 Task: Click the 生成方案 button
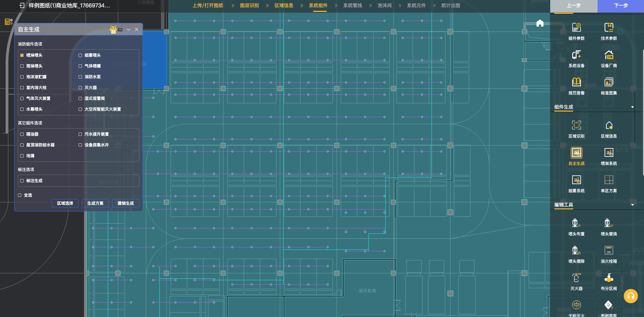pos(95,203)
